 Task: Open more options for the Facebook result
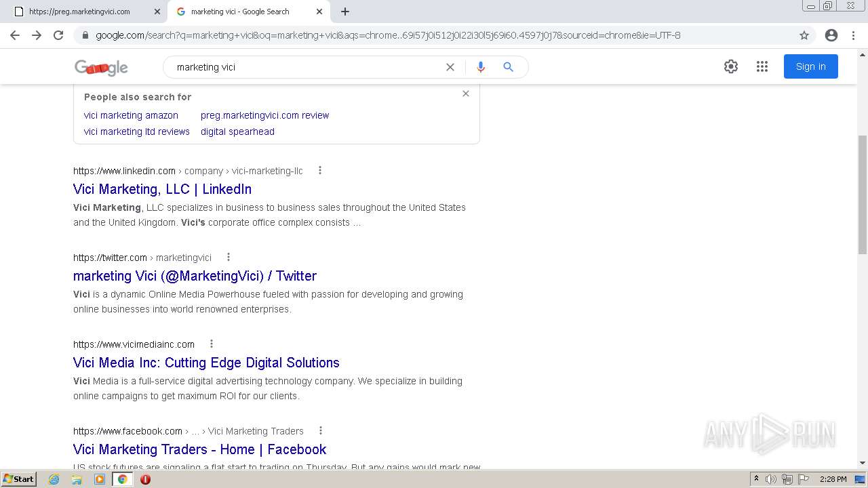321,431
